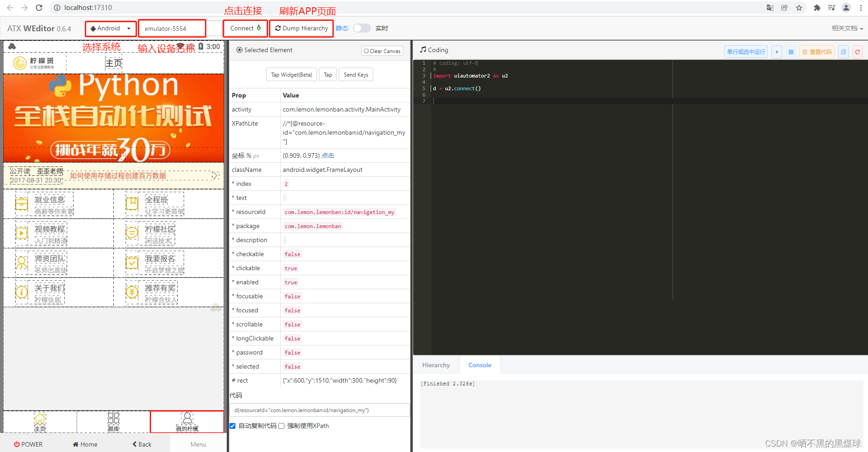
Task: Click the 点击 link beside coordinates
Action: point(328,156)
